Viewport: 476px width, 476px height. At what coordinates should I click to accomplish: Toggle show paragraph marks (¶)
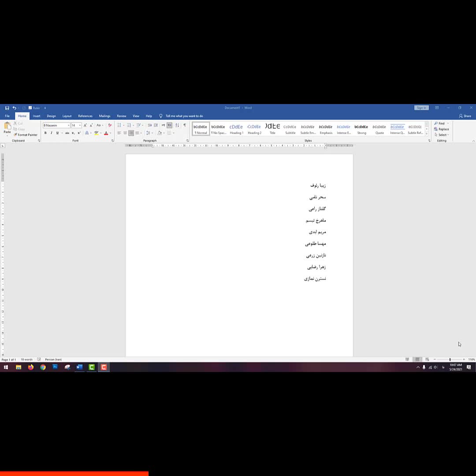pos(184,126)
